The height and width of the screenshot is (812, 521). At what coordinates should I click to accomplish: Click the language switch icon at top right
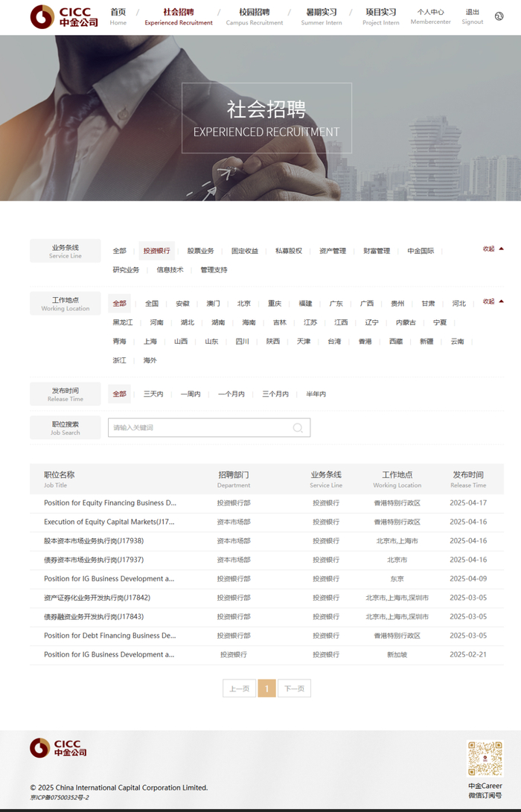pyautogui.click(x=499, y=16)
